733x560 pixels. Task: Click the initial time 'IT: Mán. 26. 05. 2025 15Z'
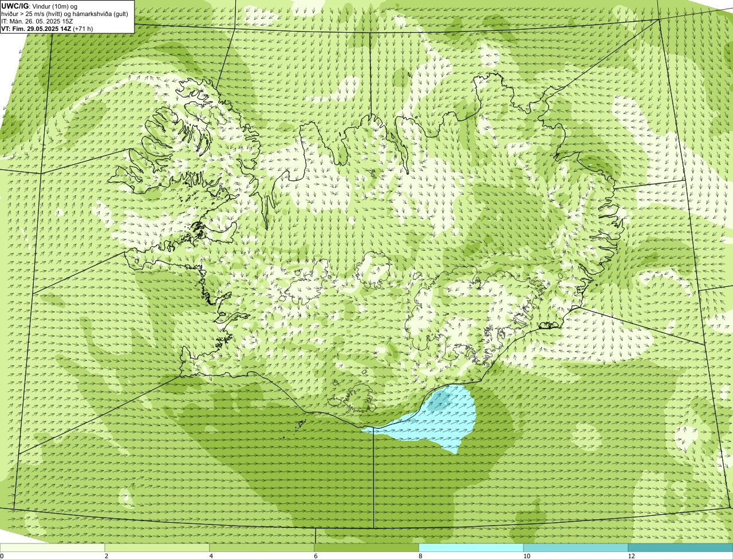[x=37, y=21]
